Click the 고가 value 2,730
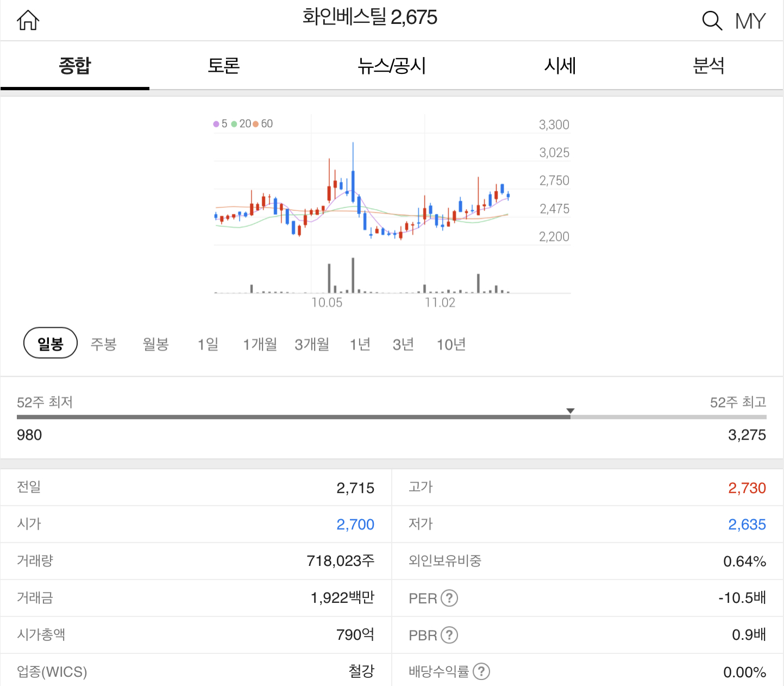This screenshot has width=784, height=686. pyautogui.click(x=747, y=488)
